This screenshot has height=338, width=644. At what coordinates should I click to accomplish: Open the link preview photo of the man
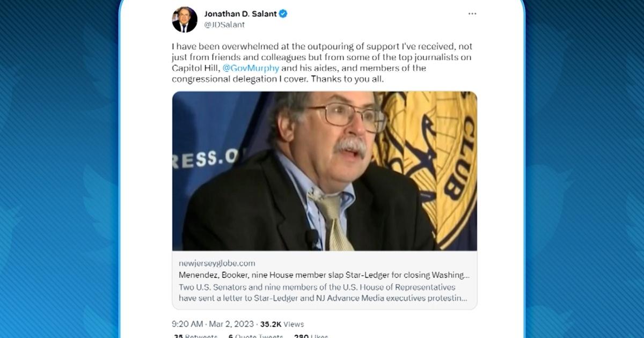pyautogui.click(x=324, y=171)
